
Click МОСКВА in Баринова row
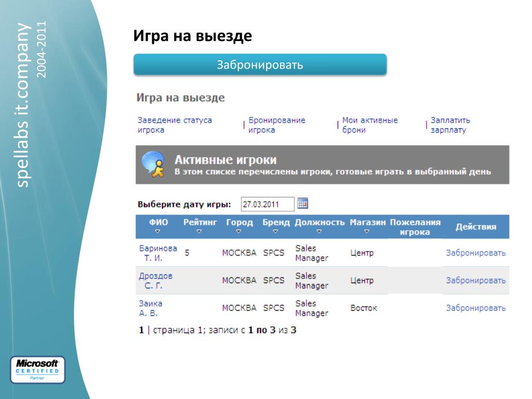[239, 253]
